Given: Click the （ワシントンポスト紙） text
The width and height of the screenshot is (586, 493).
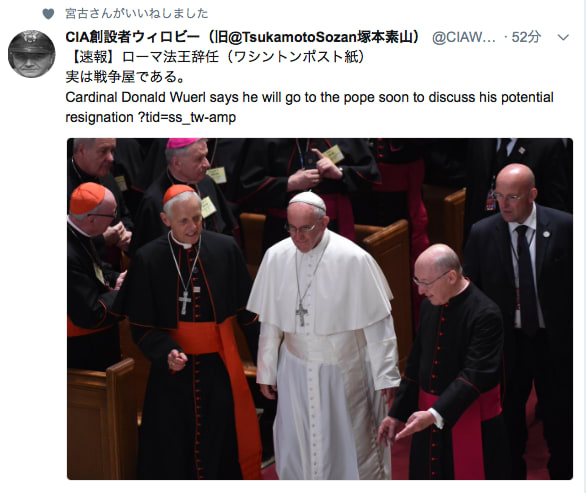Looking at the screenshot, I should tap(295, 57).
